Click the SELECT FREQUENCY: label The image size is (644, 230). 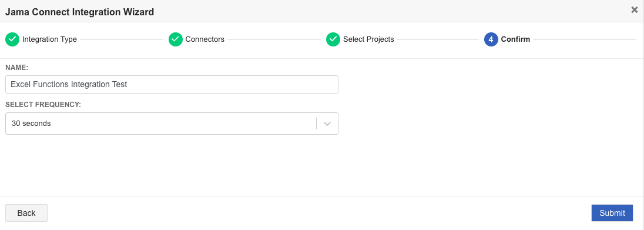(43, 105)
